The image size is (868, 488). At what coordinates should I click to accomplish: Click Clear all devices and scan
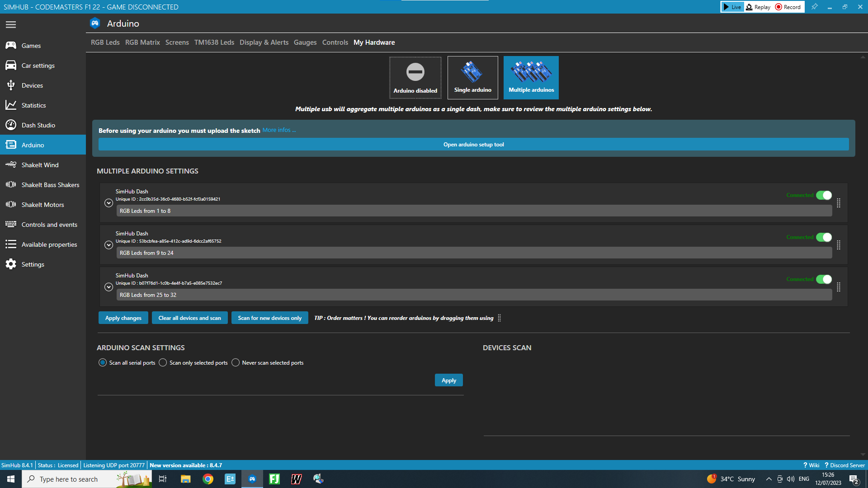click(x=190, y=318)
